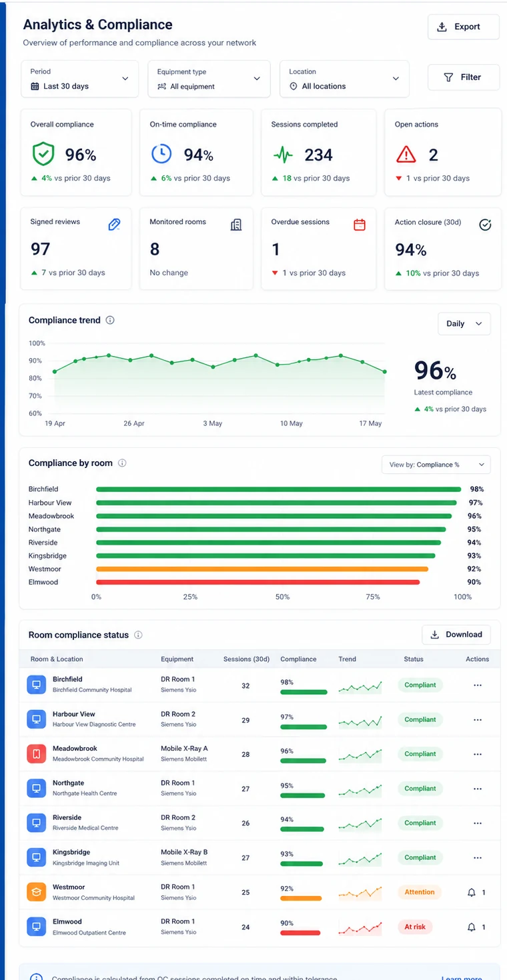Image resolution: width=507 pixels, height=980 pixels.
Task: Click the Northgate room monitor icon
Action: pos(36,788)
